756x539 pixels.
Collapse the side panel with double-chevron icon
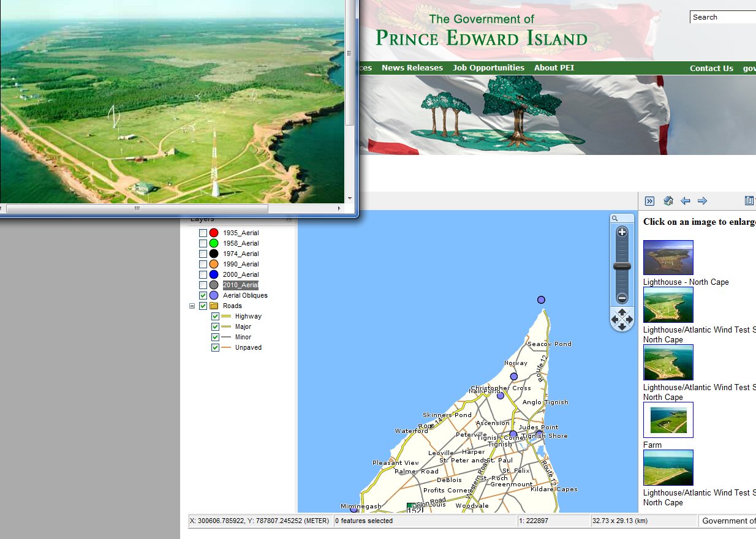(x=649, y=201)
